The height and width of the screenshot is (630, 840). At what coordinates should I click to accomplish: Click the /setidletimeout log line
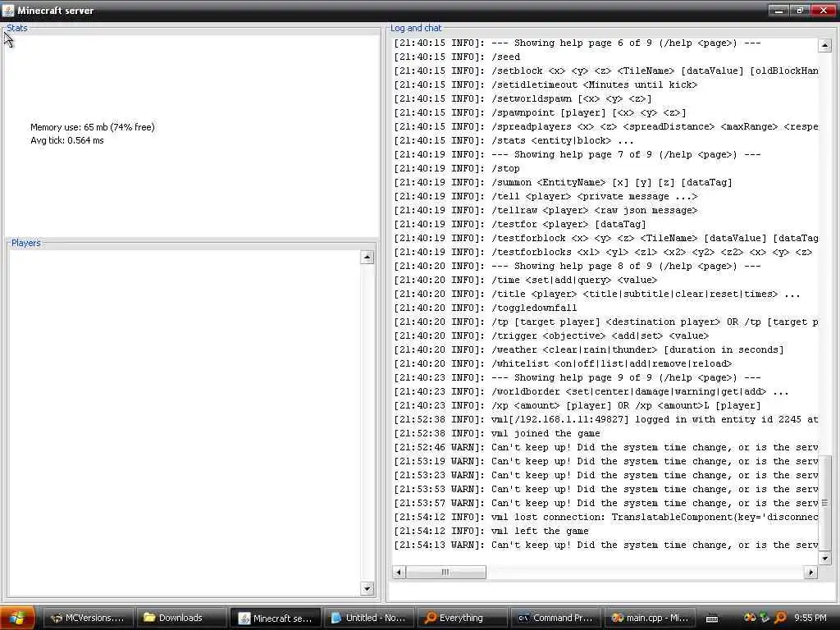(x=546, y=84)
